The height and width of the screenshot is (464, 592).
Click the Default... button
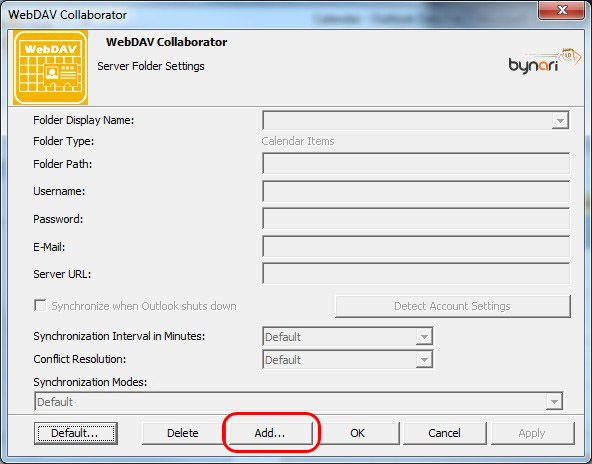(x=76, y=433)
